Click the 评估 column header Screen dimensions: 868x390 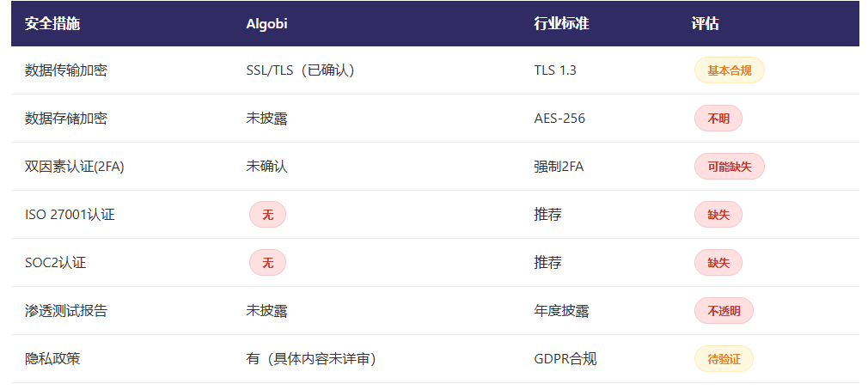point(706,24)
